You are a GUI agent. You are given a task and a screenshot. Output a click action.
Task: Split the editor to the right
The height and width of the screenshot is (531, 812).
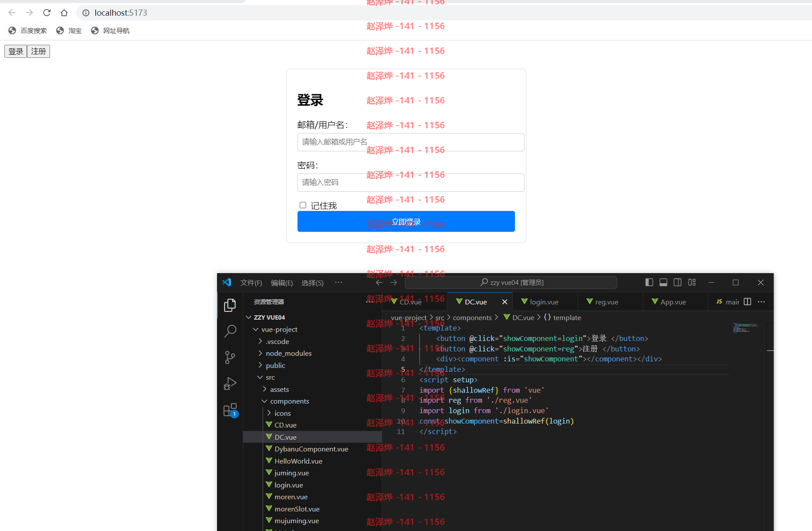point(748,301)
